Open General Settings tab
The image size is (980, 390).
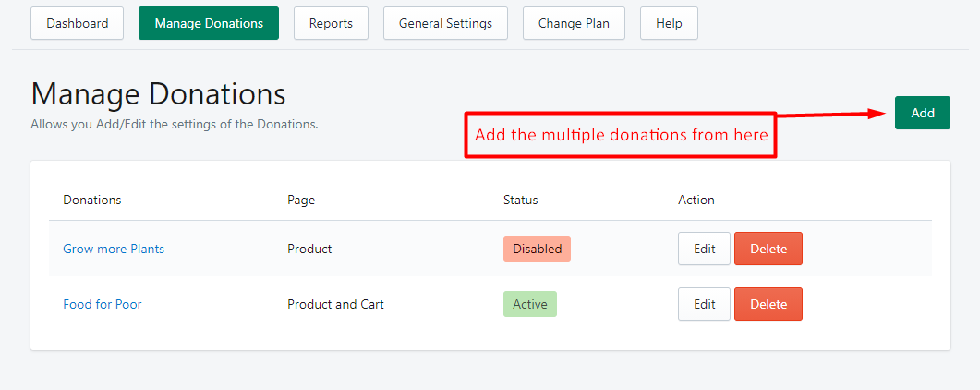click(x=445, y=23)
